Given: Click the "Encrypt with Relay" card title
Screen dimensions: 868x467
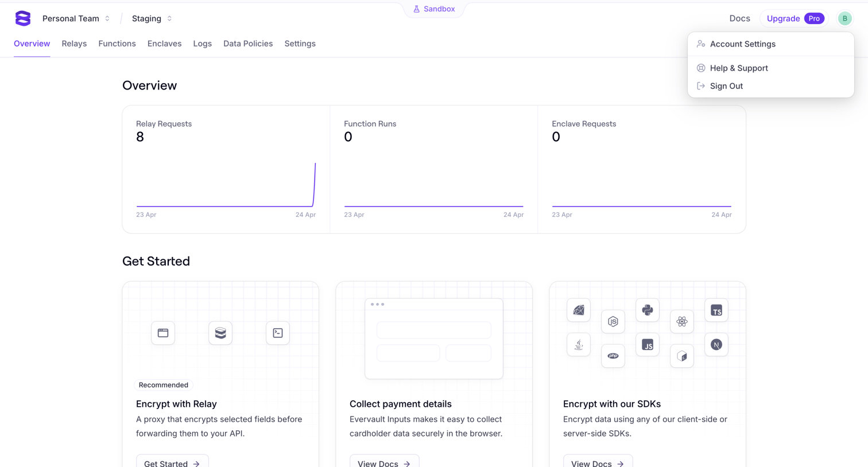Looking at the screenshot, I should tap(176, 404).
